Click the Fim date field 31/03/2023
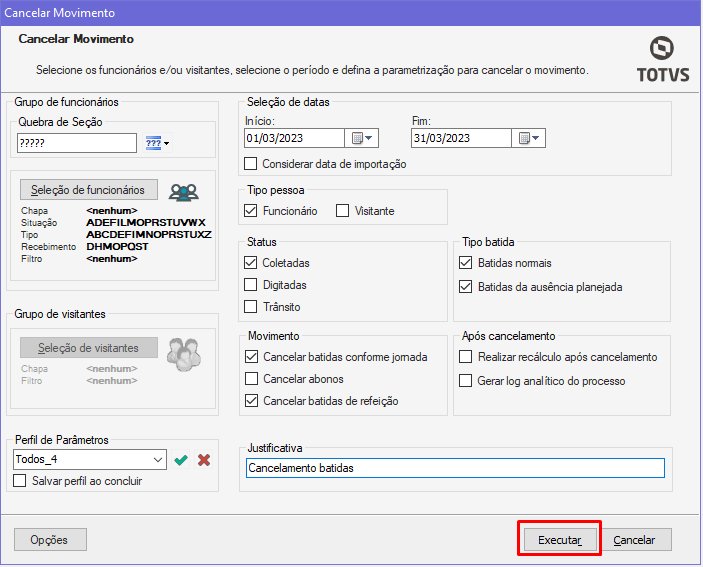This screenshot has height=567, width=703. point(461,138)
